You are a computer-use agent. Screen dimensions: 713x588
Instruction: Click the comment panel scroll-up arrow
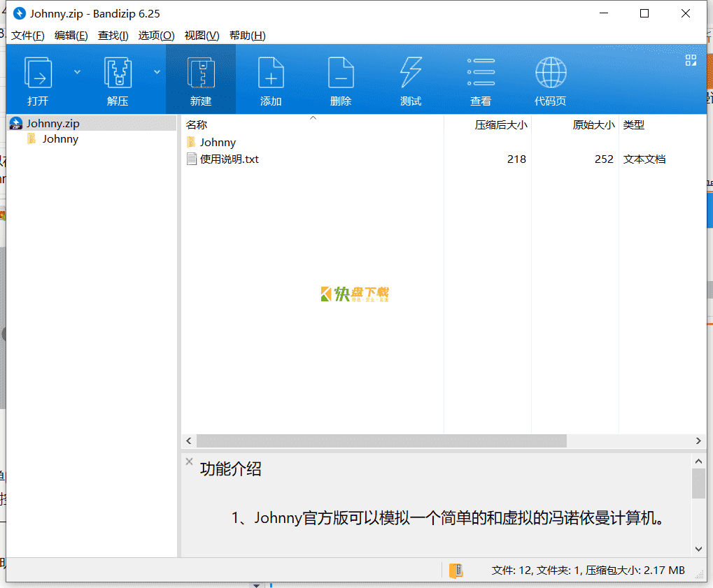coord(698,461)
